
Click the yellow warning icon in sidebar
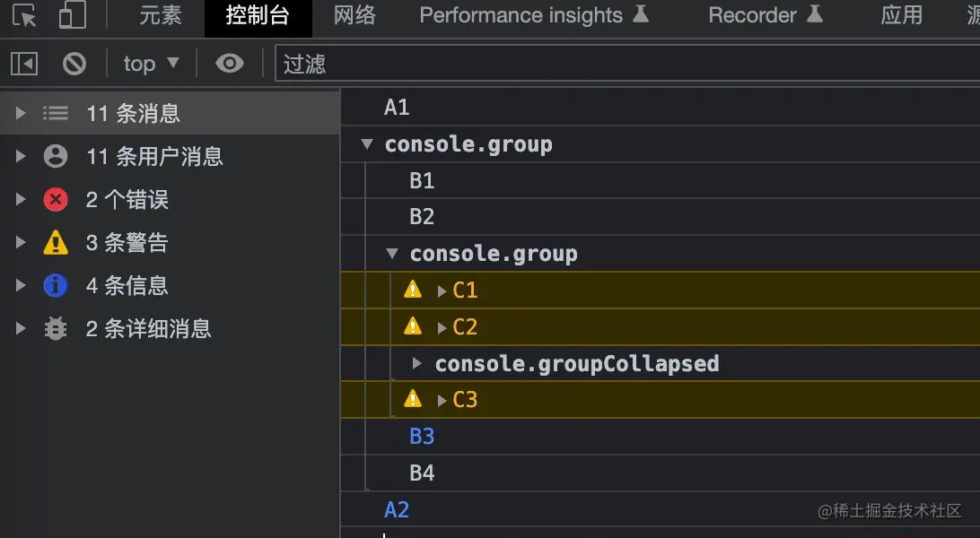pyautogui.click(x=56, y=243)
